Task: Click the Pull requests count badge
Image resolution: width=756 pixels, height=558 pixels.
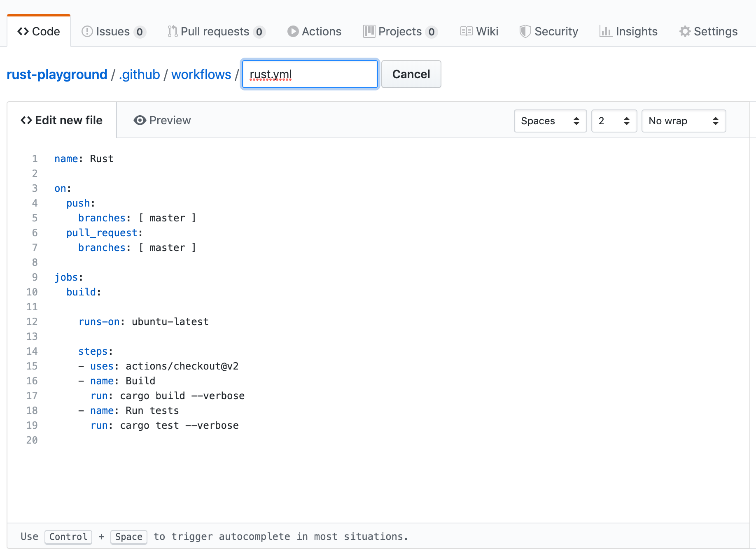Action: (259, 32)
